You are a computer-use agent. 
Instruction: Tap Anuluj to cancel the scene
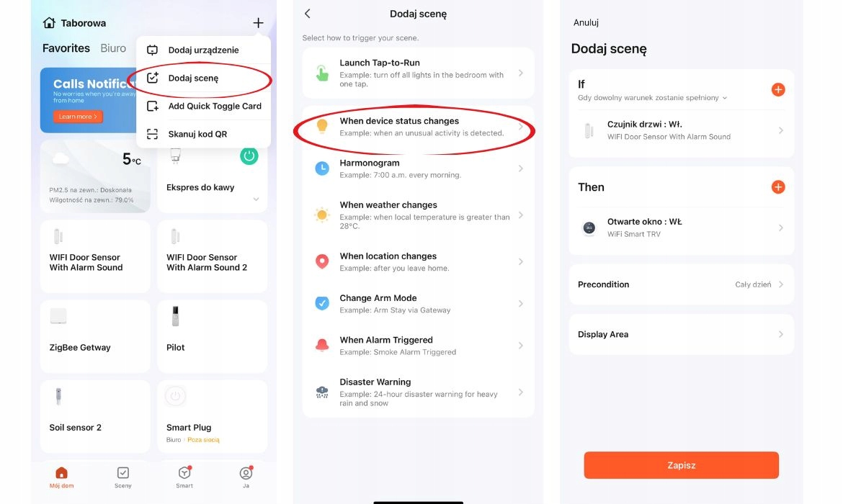click(x=586, y=22)
